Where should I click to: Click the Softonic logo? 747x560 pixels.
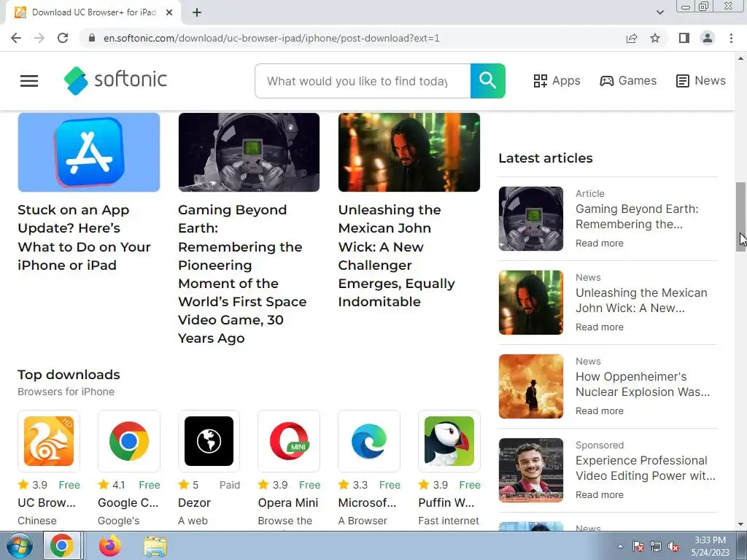point(115,80)
